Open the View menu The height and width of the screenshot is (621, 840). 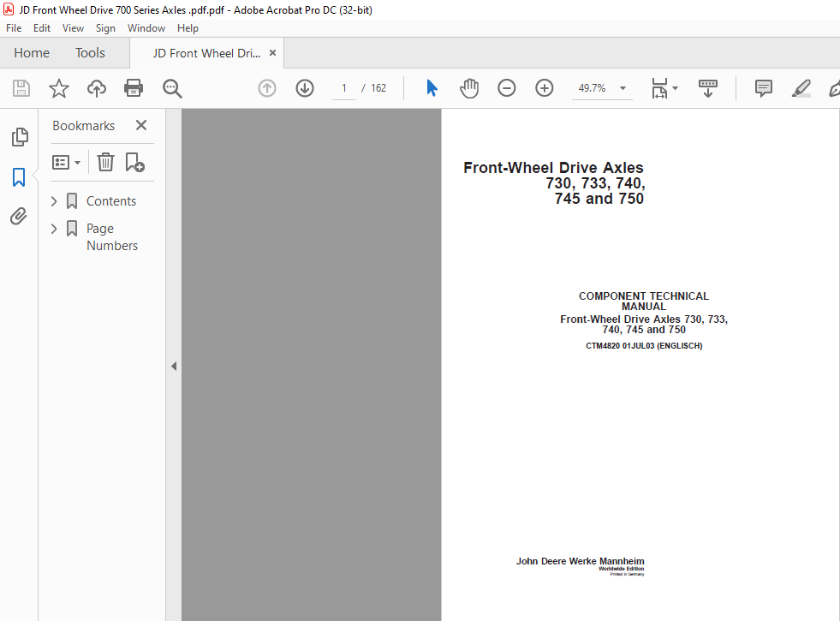[x=73, y=28]
